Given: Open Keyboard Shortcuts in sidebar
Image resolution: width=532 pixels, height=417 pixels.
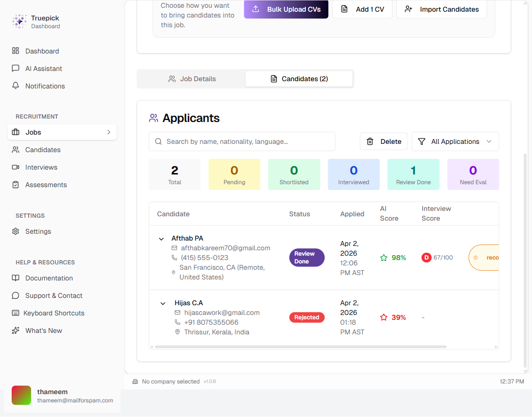Looking at the screenshot, I should (53, 313).
